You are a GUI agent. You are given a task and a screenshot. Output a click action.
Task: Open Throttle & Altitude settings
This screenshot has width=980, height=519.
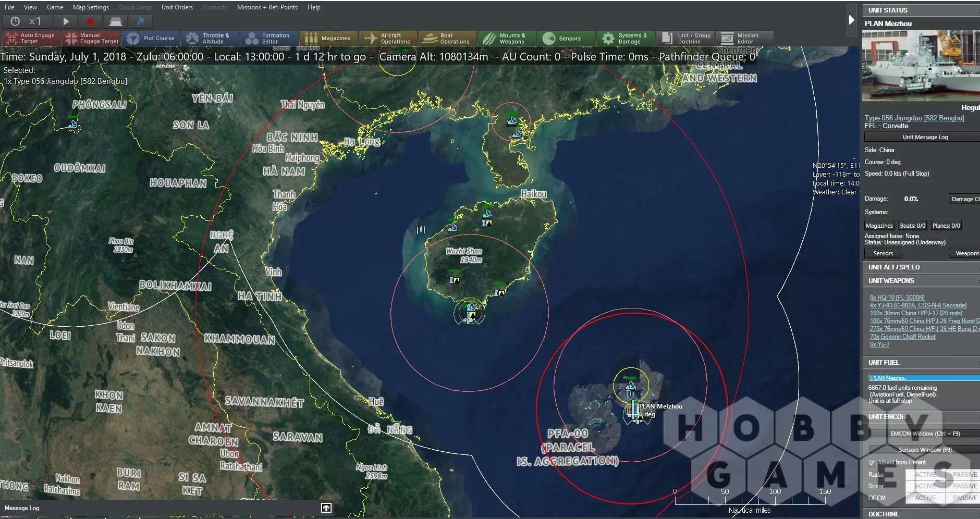pos(210,38)
